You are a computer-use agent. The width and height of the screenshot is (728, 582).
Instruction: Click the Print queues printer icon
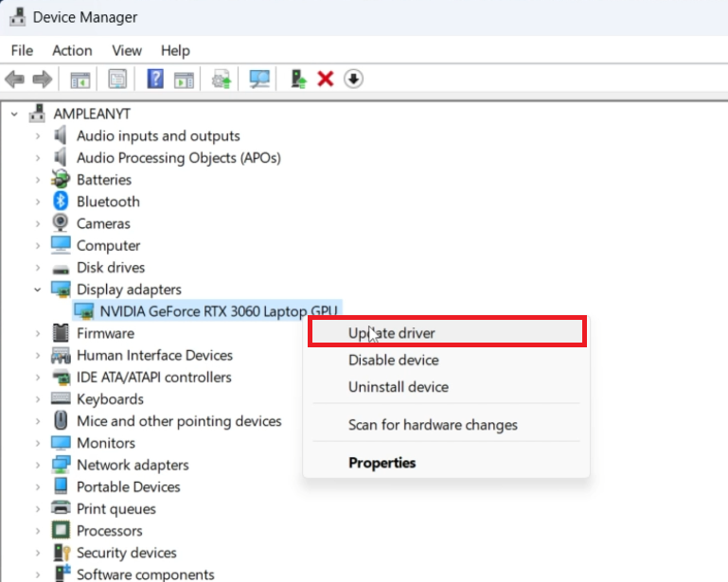tap(61, 509)
